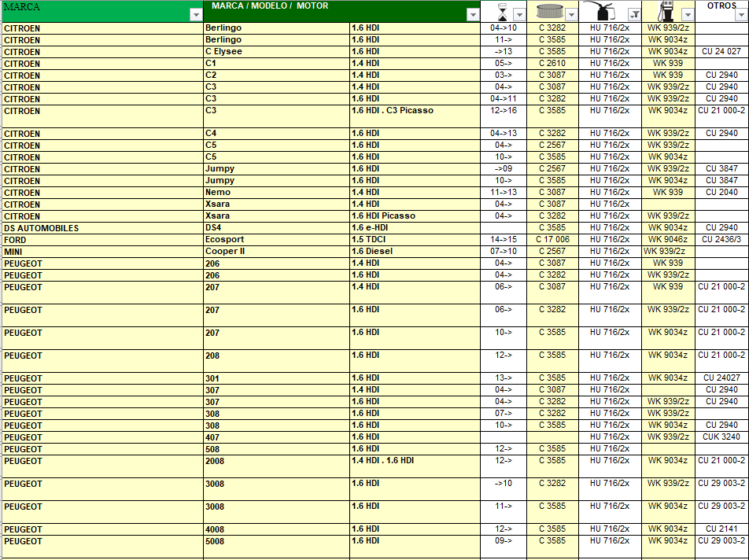This screenshot has width=749, height=560.
Task: Click the 05-> year cell
Action: pos(504,64)
